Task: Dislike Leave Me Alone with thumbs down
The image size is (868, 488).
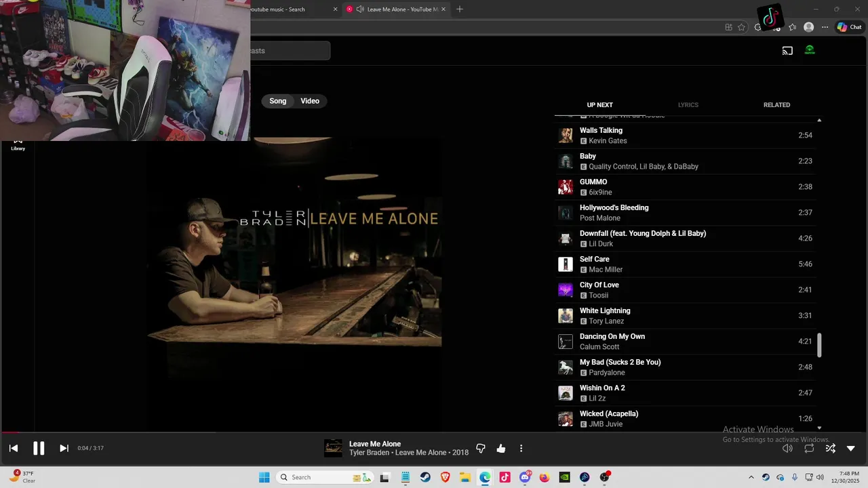Action: point(481,448)
